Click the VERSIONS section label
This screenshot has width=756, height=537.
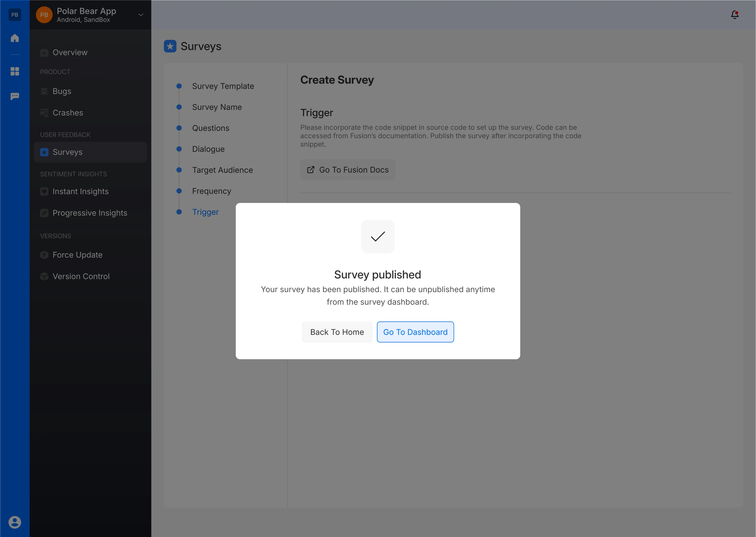point(55,236)
